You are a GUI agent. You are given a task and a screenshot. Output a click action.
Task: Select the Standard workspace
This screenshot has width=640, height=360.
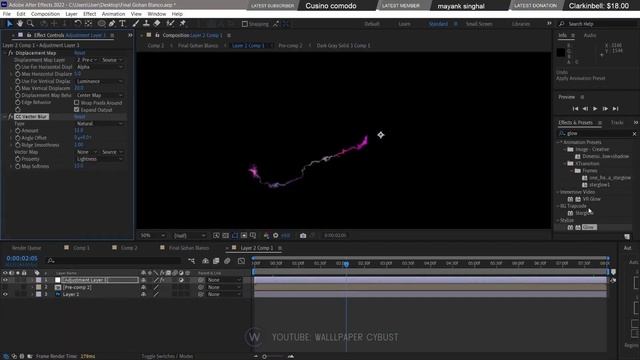click(x=438, y=24)
